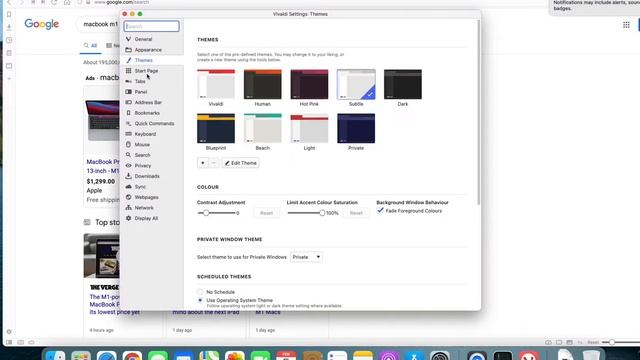Select the All search tab
640x360 pixels.
coord(90,46)
